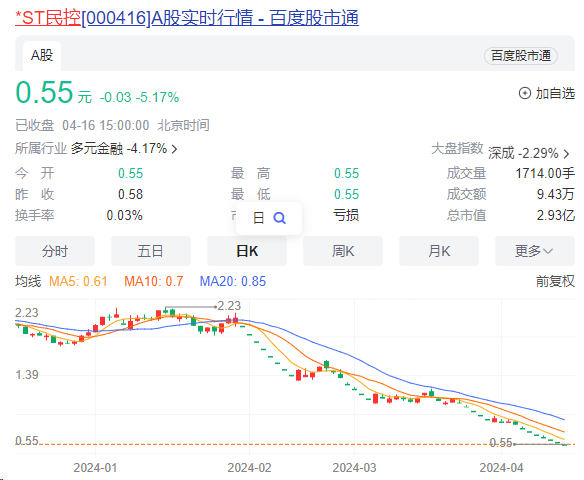Click the 0.55 元 current price
The width and height of the screenshot is (584, 480).
point(53,93)
